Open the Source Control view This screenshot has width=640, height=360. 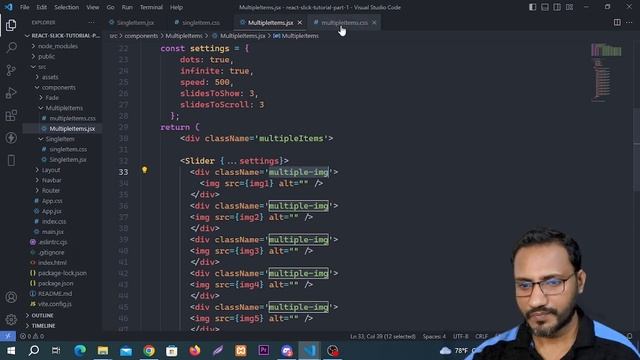pos(11,70)
